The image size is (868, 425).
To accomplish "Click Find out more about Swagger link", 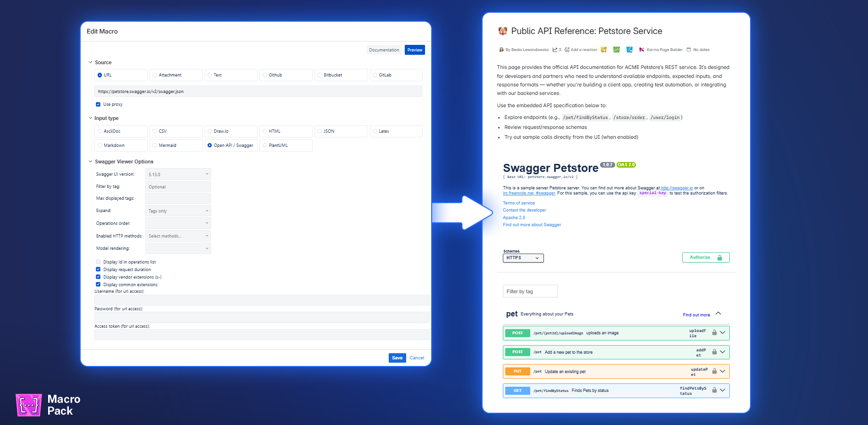I will 532,225.
